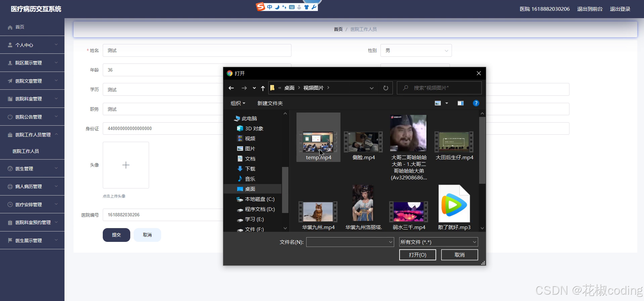Viewport: 644px width, 301px height.
Task: Click 退出登录 in header
Action: [x=620, y=9]
